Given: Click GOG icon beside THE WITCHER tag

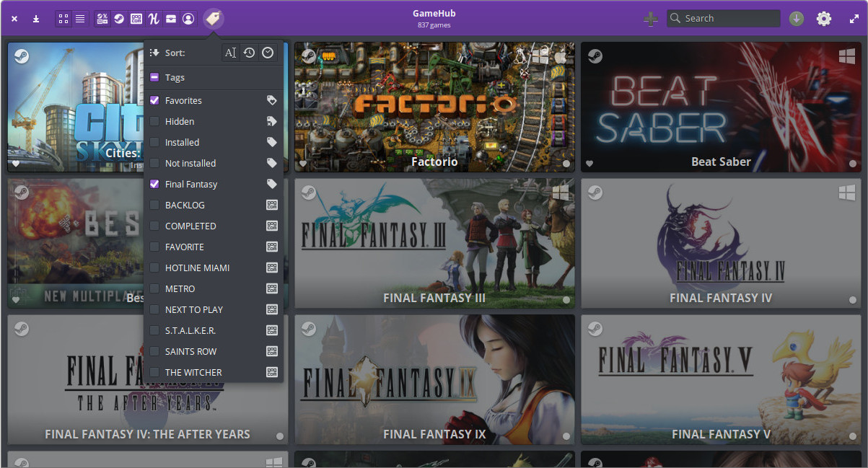Looking at the screenshot, I should pos(272,372).
